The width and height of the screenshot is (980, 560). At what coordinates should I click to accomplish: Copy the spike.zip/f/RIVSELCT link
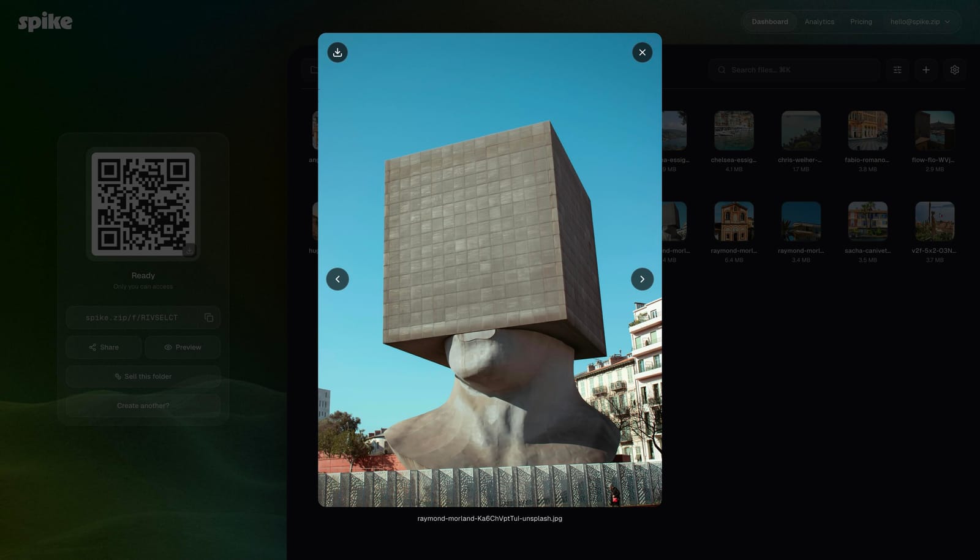[x=209, y=318]
